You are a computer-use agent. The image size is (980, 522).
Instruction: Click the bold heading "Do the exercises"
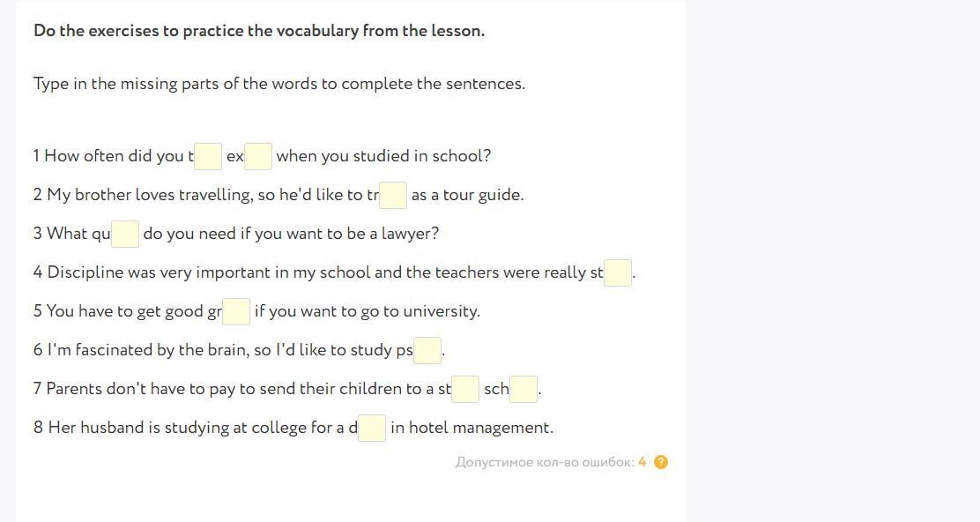[x=258, y=31]
